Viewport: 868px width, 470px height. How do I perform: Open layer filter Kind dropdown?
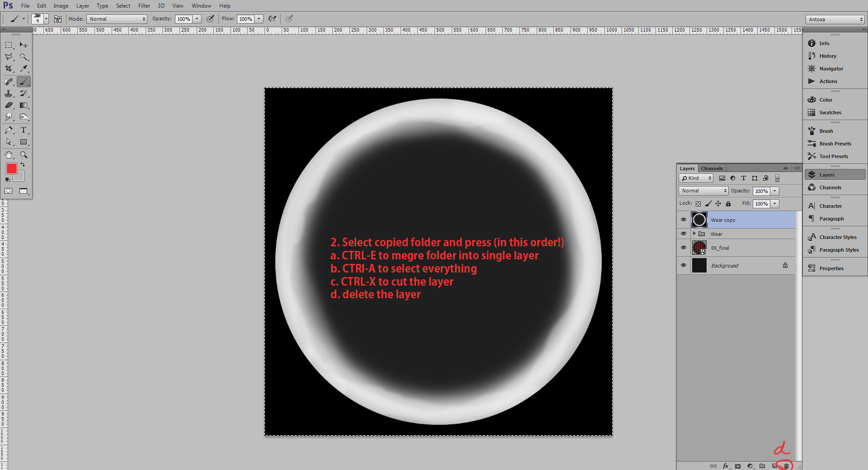pos(696,179)
